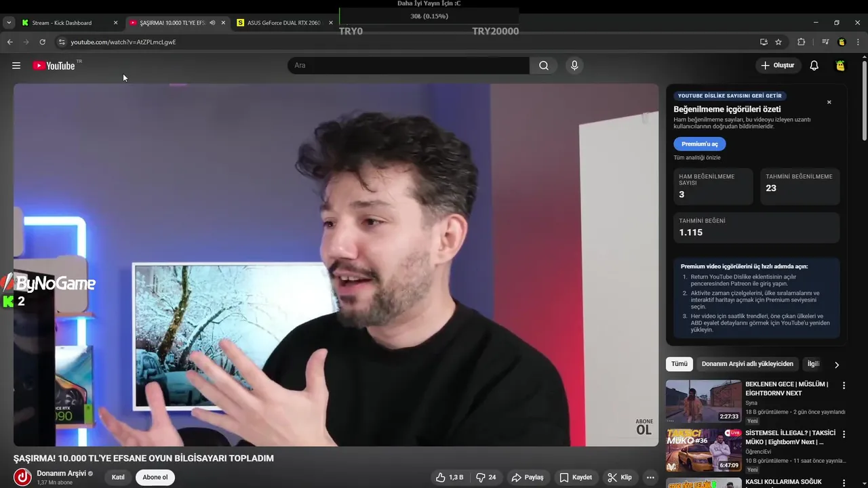The width and height of the screenshot is (868, 488).
Task: Click the search magnifier button
Action: pos(544,66)
